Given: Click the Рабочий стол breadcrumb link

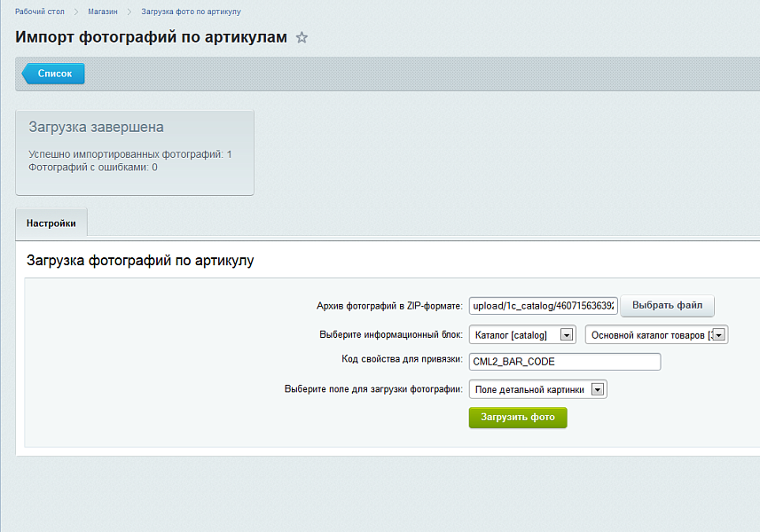Looking at the screenshot, I should click(x=40, y=12).
